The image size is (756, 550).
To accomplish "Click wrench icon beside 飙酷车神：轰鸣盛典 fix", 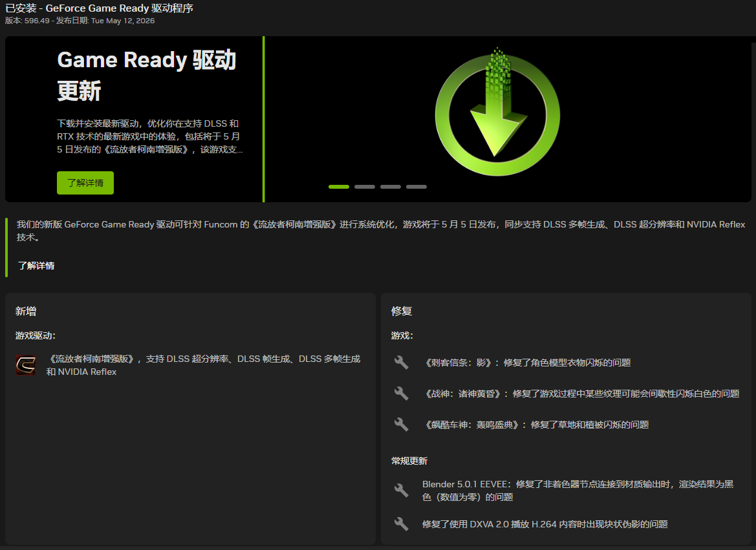I will click(401, 424).
